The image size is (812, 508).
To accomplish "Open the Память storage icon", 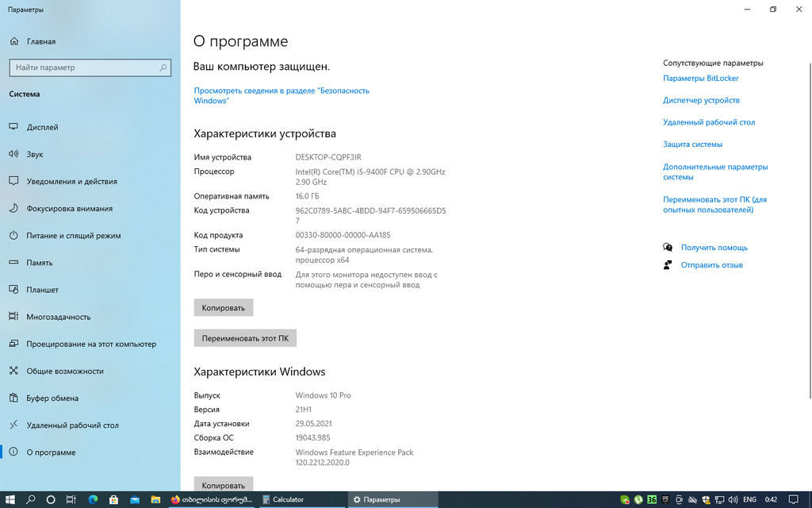I will pyautogui.click(x=14, y=263).
